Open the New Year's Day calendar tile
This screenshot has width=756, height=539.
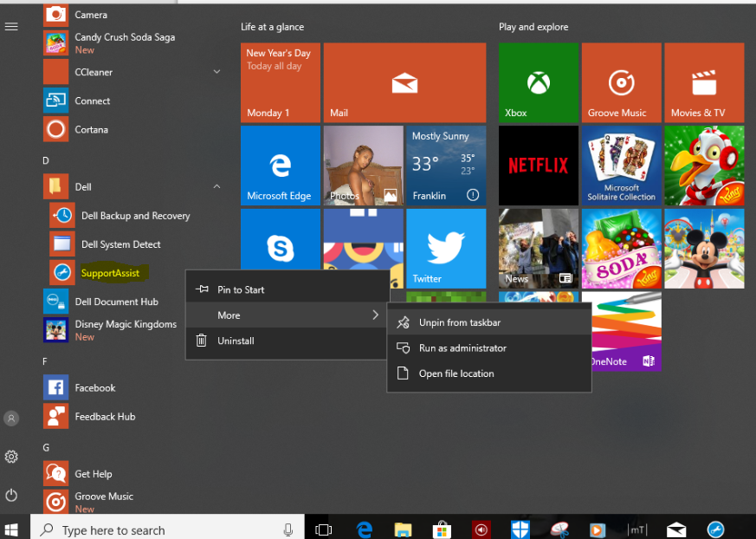pos(280,82)
